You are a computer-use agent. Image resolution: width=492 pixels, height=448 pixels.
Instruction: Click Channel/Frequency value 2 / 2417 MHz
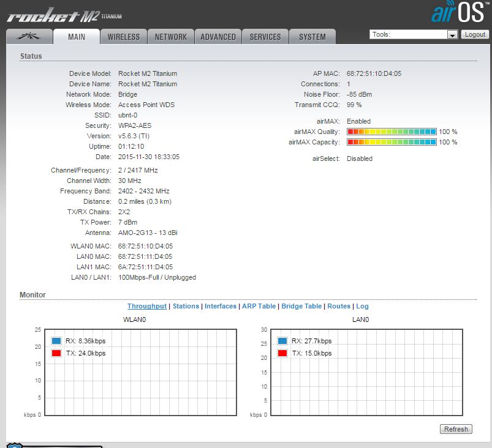tap(138, 170)
